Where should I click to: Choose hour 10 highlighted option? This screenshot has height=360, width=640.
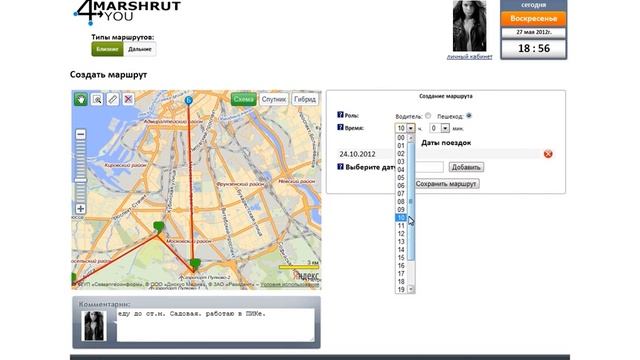[x=401, y=218]
